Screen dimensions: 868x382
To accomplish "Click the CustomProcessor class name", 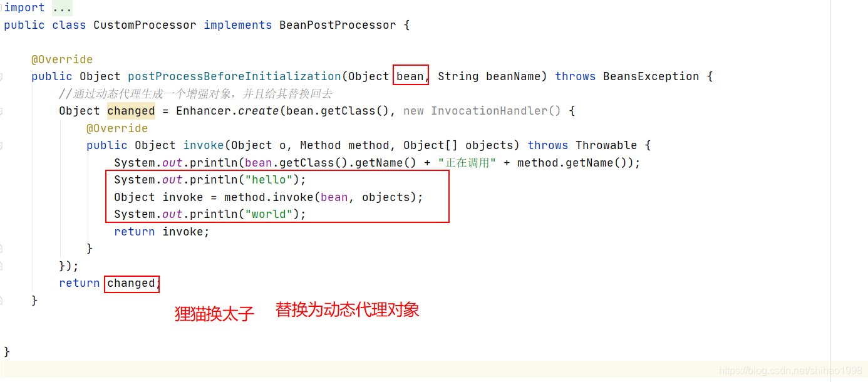I will (145, 25).
